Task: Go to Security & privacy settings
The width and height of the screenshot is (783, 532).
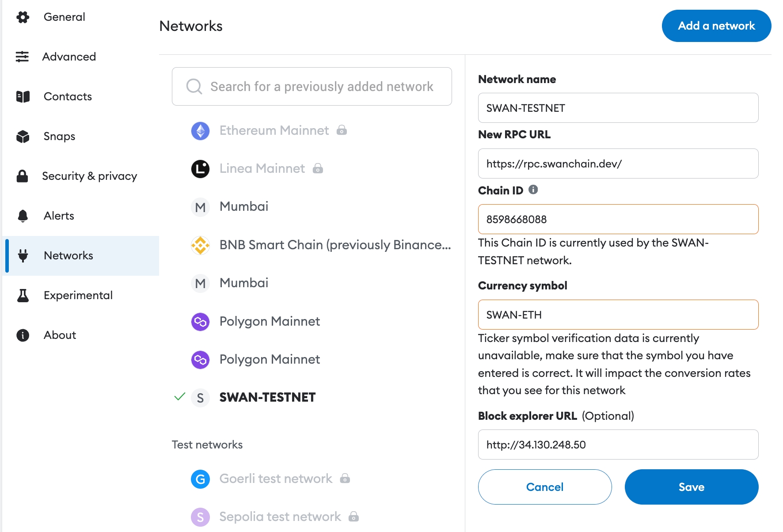Action: click(x=89, y=176)
